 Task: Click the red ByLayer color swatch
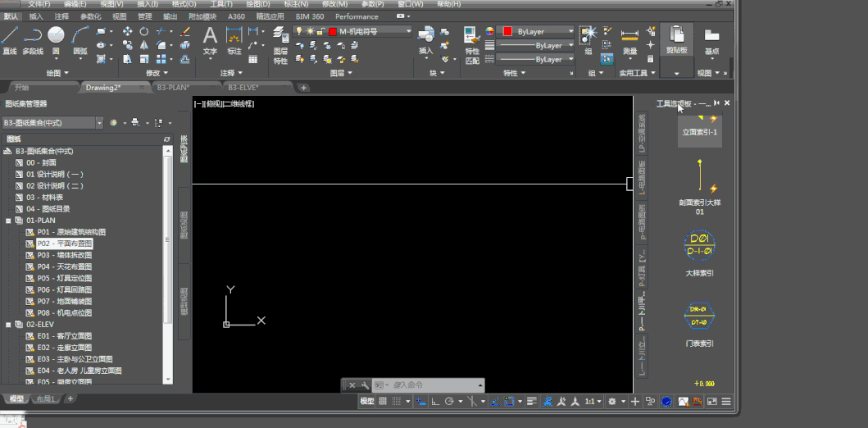pos(507,31)
